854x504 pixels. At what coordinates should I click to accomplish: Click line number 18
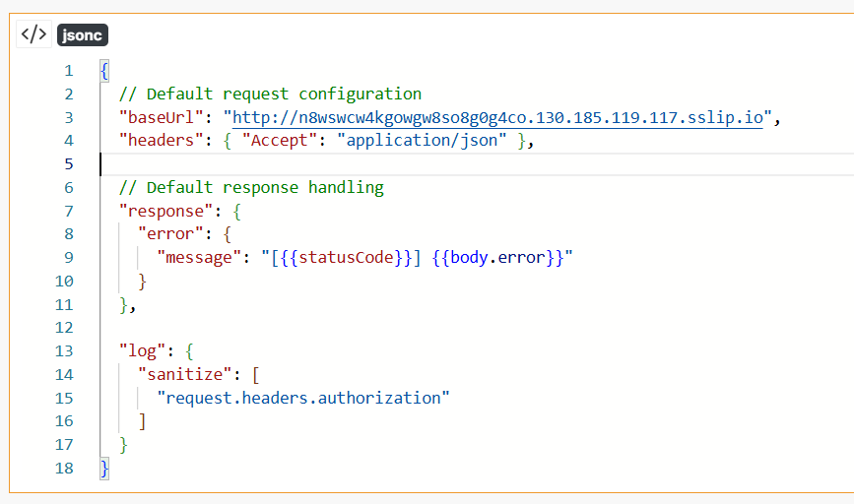pyautogui.click(x=64, y=469)
